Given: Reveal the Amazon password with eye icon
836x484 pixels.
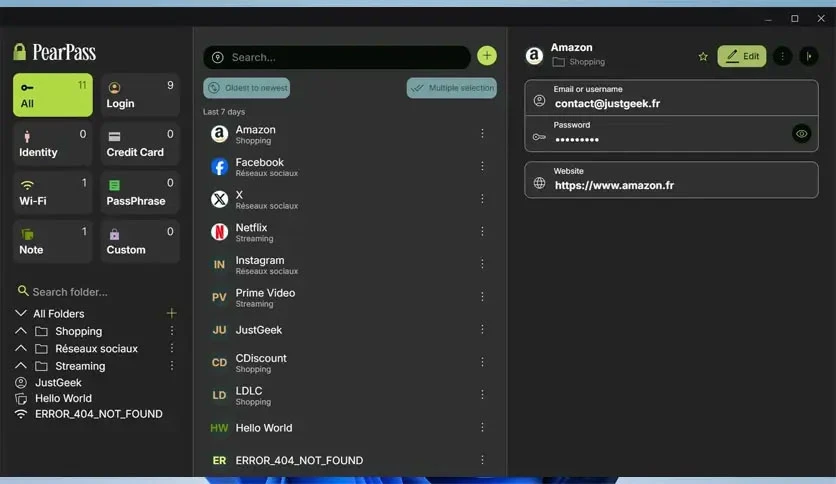Looking at the screenshot, I should click(x=801, y=134).
